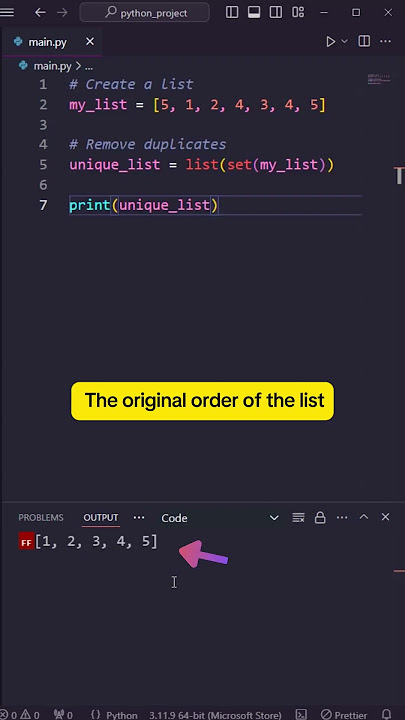Open run options dropdown beside play button
Screen dimensions: 405x720
(x=344, y=42)
